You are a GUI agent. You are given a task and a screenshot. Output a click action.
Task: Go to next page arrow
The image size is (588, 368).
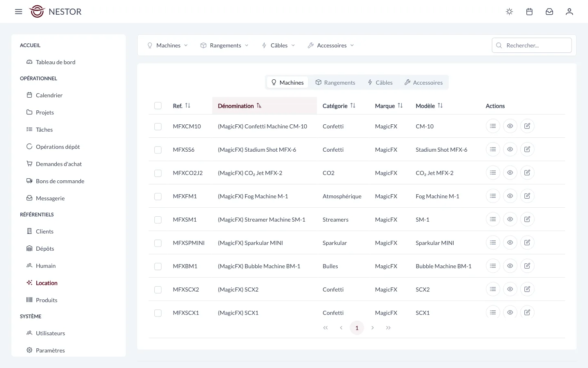(x=372, y=328)
